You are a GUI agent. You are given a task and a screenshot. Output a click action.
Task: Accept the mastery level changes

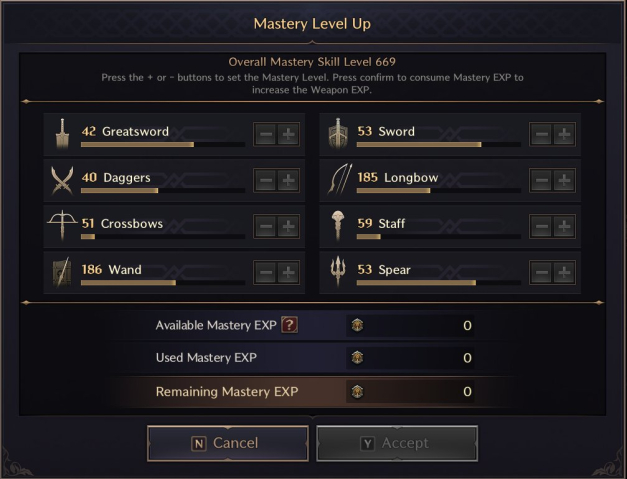pos(397,443)
